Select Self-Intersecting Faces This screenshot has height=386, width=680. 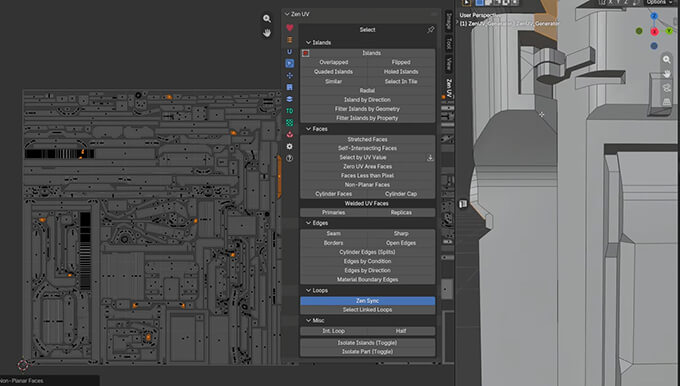[367, 148]
